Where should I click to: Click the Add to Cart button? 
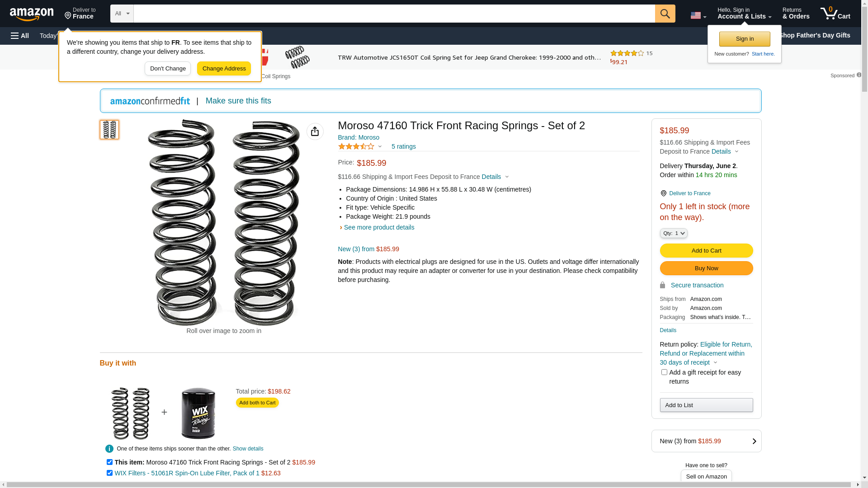[x=706, y=251]
